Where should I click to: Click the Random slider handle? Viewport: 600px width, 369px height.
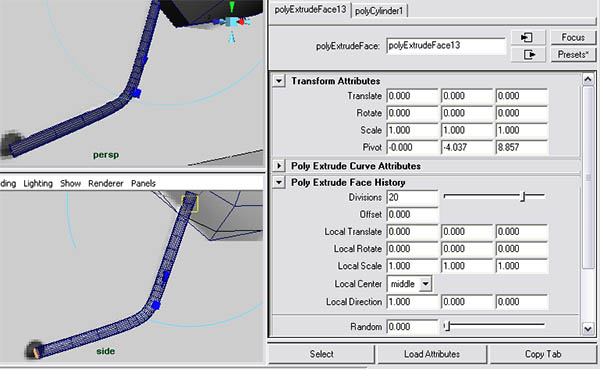click(x=447, y=326)
